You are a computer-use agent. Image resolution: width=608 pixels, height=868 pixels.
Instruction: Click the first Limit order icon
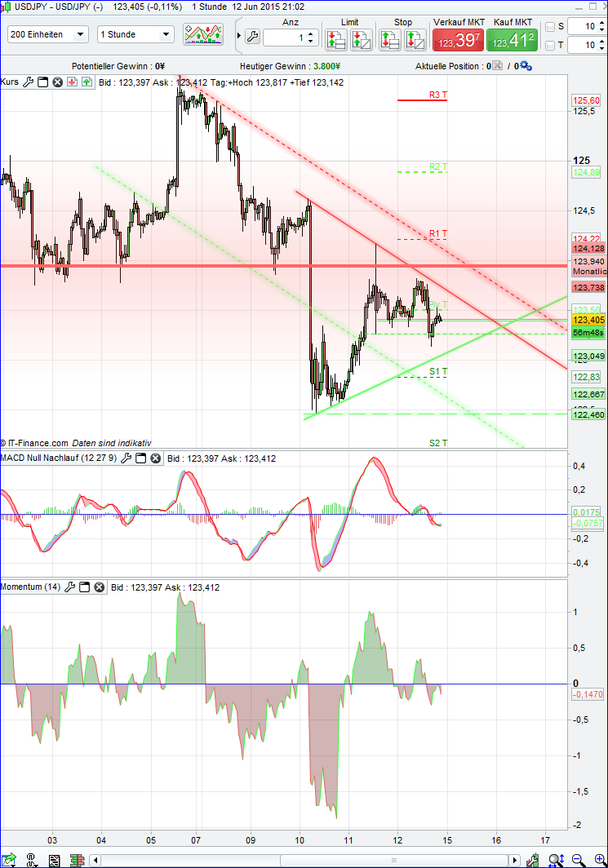point(336,40)
